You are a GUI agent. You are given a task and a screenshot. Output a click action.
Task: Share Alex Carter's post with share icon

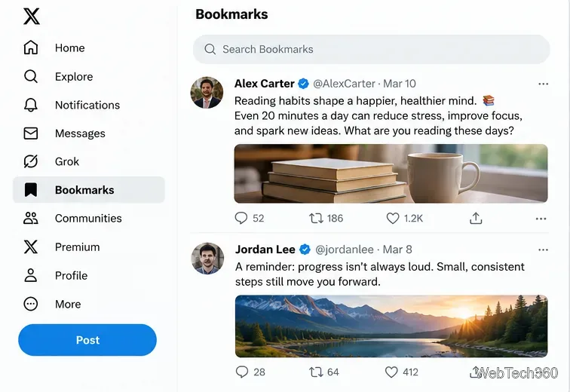[x=476, y=218]
